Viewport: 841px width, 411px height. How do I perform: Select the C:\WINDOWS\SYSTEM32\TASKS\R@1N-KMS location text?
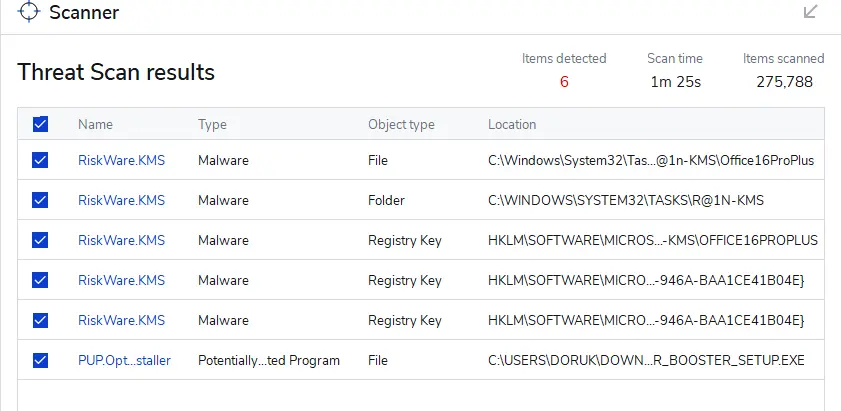pos(626,200)
